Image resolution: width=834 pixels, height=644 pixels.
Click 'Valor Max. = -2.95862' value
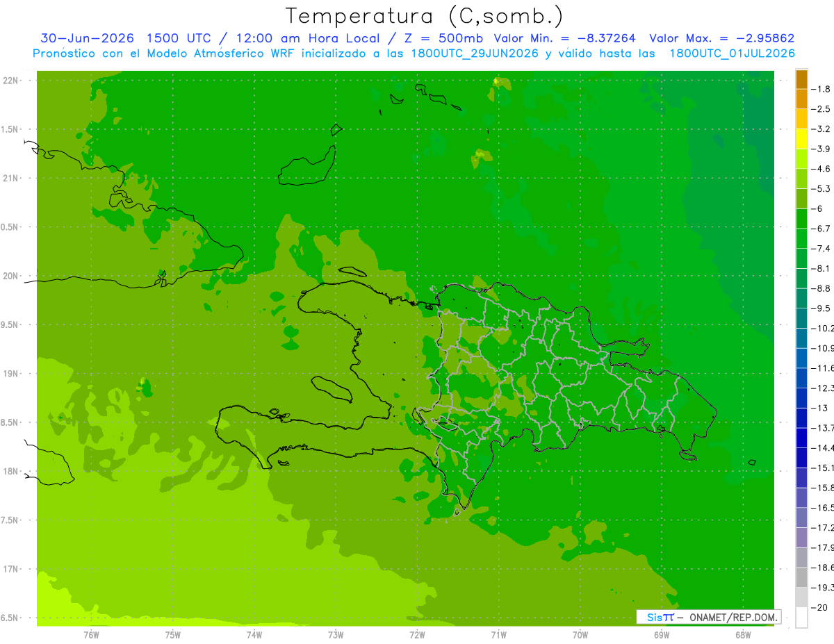click(x=721, y=38)
